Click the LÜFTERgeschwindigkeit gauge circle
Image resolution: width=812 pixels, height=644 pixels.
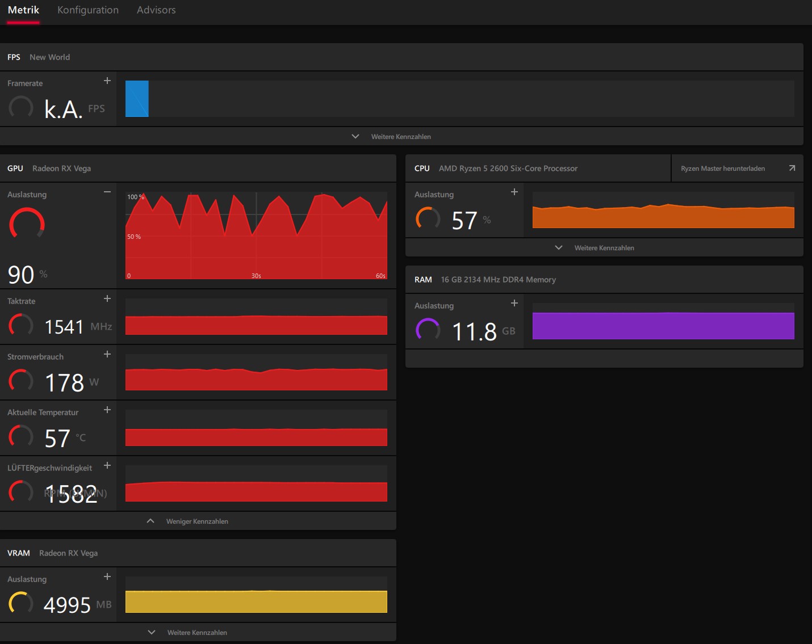pyautogui.click(x=21, y=492)
